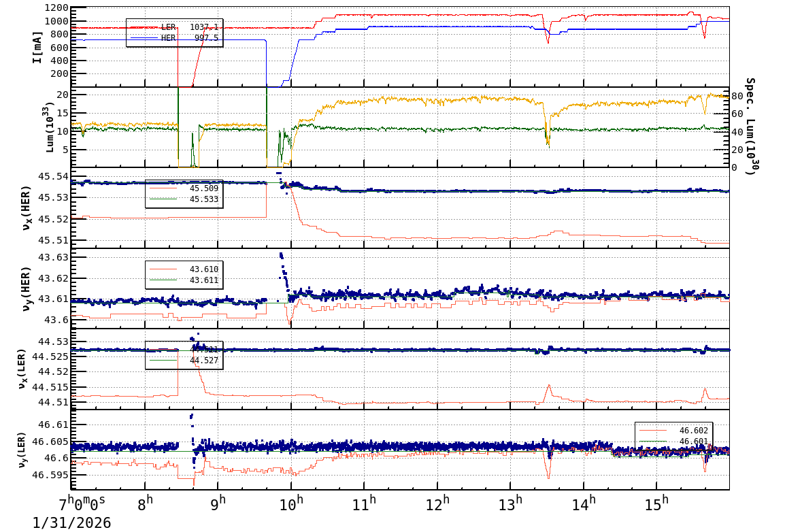Click the red line sample in LER legend
The image size is (785, 532).
(x=144, y=28)
